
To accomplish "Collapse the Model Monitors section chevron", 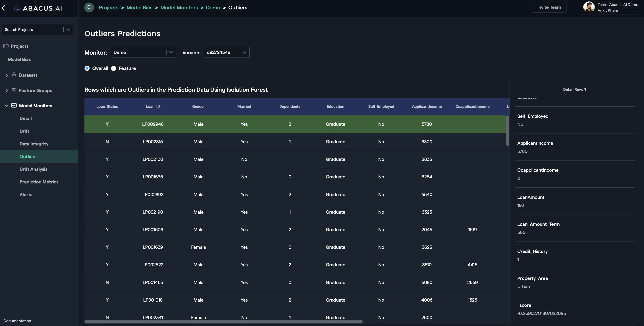I will tap(7, 106).
